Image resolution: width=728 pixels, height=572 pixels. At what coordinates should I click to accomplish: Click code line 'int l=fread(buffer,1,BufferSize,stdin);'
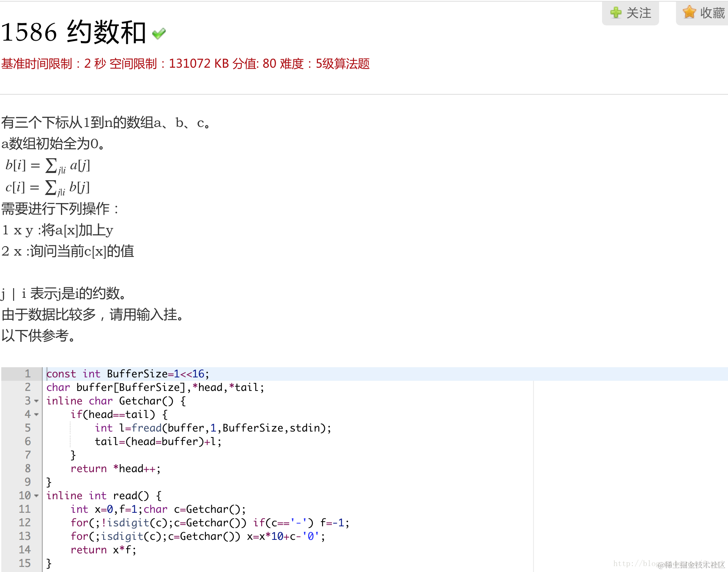(213, 428)
